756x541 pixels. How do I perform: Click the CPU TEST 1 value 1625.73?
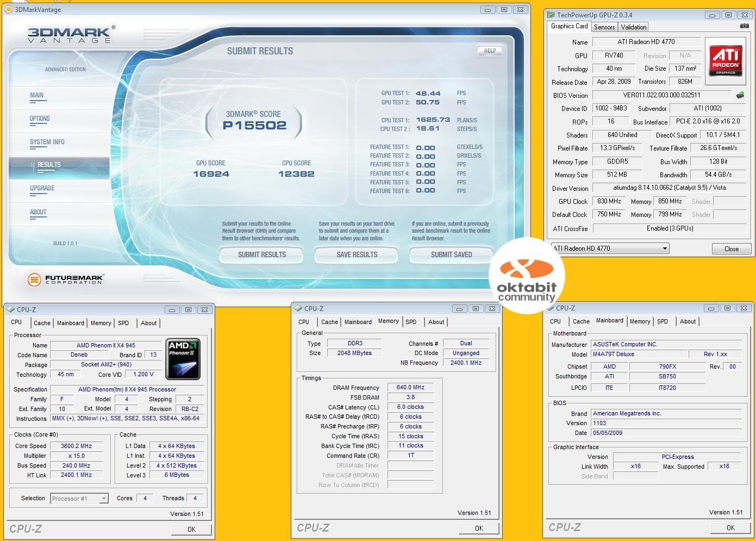433,120
